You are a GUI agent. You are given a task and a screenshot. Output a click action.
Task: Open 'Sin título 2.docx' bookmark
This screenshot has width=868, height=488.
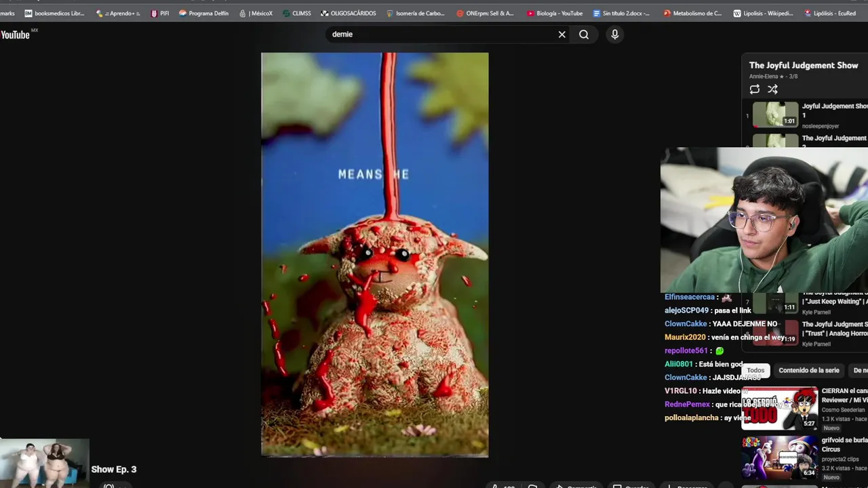pos(622,13)
